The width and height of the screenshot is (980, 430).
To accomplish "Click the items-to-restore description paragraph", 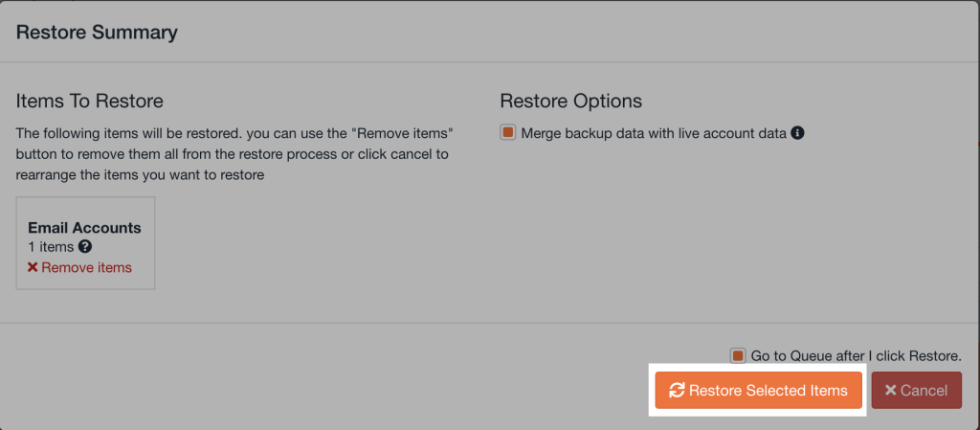I will [234, 154].
